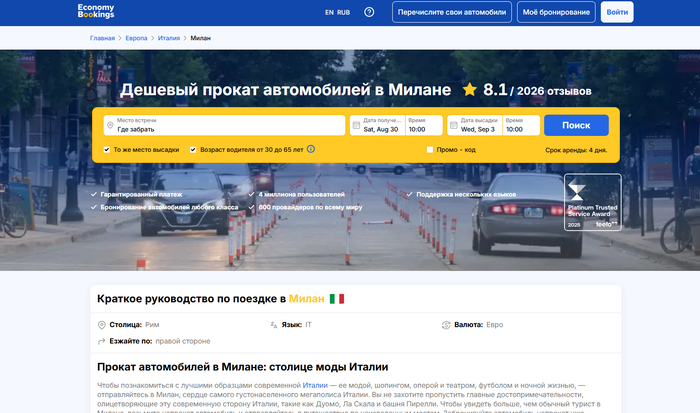Click the 'Милан' breadcrumb item

point(200,38)
